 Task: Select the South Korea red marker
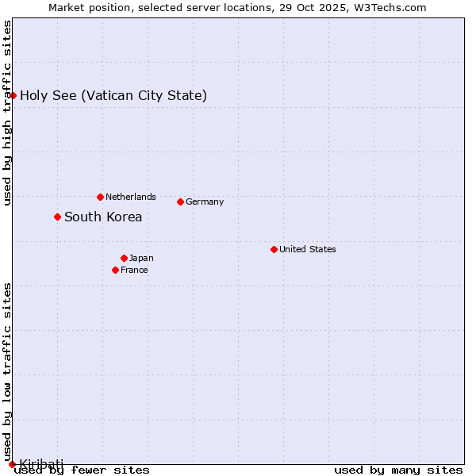click(57, 217)
